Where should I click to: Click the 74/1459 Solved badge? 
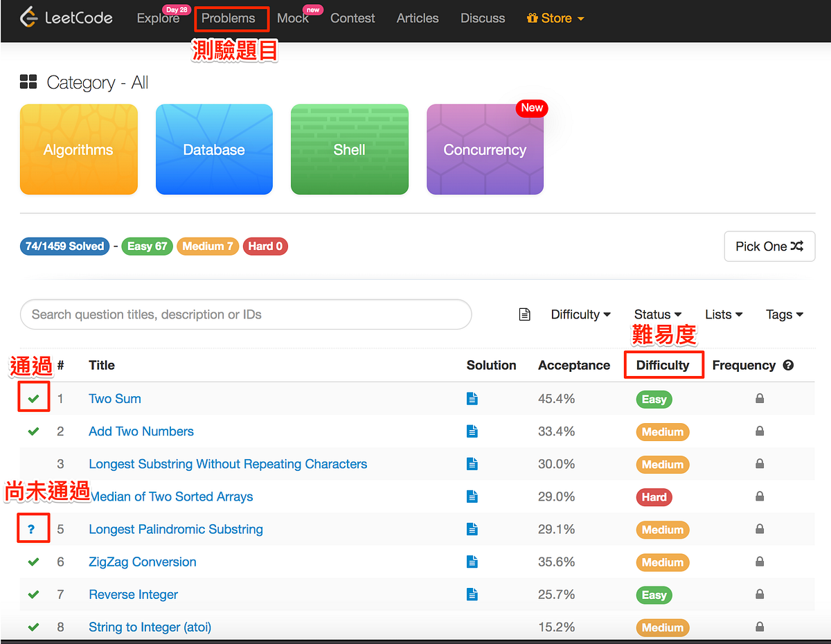(65, 247)
